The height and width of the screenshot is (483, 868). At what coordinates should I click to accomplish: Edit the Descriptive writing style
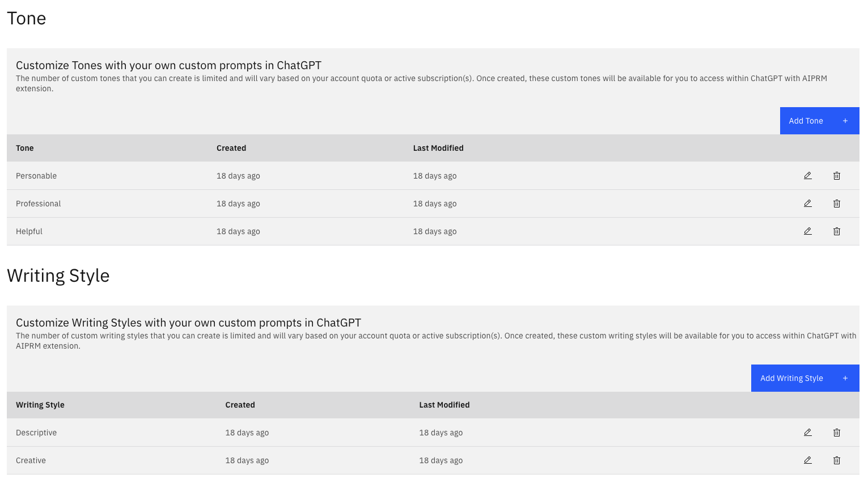coord(807,432)
